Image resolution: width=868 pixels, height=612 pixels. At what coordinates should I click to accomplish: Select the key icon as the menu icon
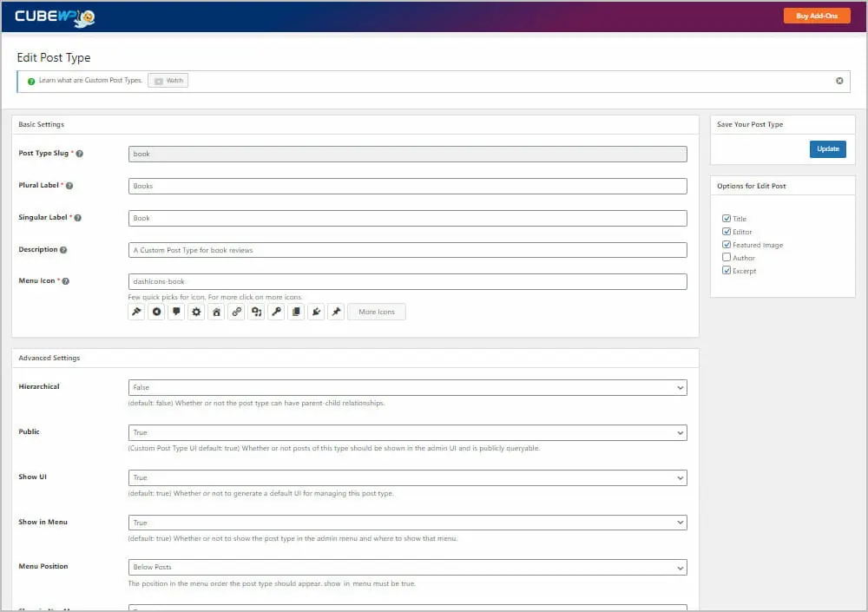click(276, 311)
